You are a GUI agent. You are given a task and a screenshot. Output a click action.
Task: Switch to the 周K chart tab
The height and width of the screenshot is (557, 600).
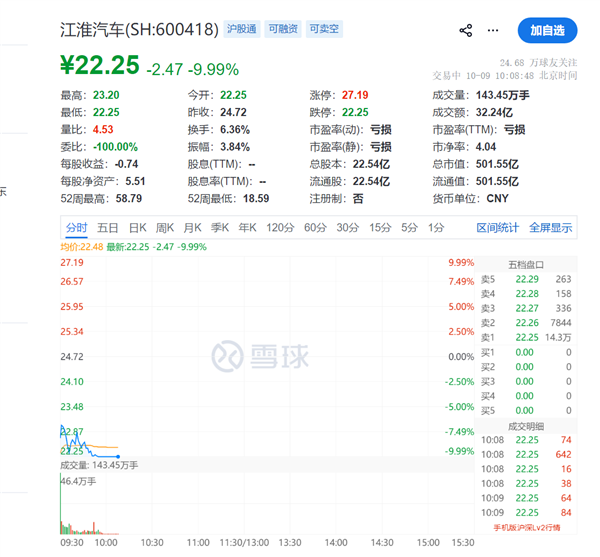(165, 228)
